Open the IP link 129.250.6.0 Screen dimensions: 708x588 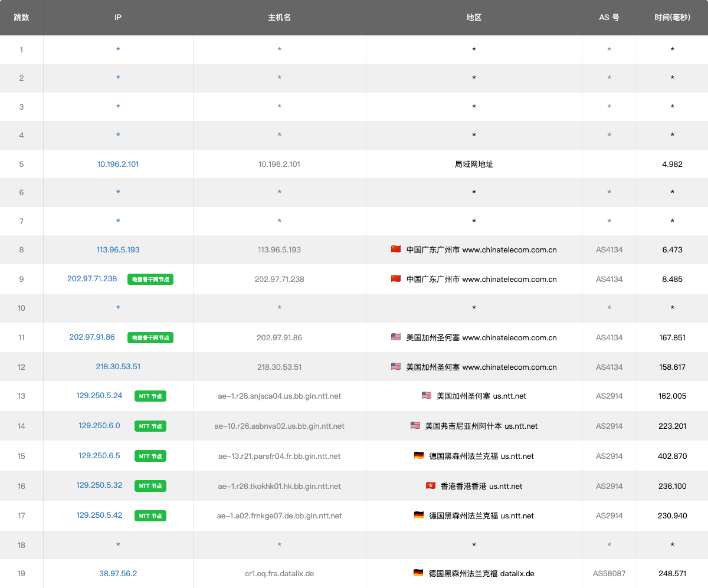click(x=99, y=425)
